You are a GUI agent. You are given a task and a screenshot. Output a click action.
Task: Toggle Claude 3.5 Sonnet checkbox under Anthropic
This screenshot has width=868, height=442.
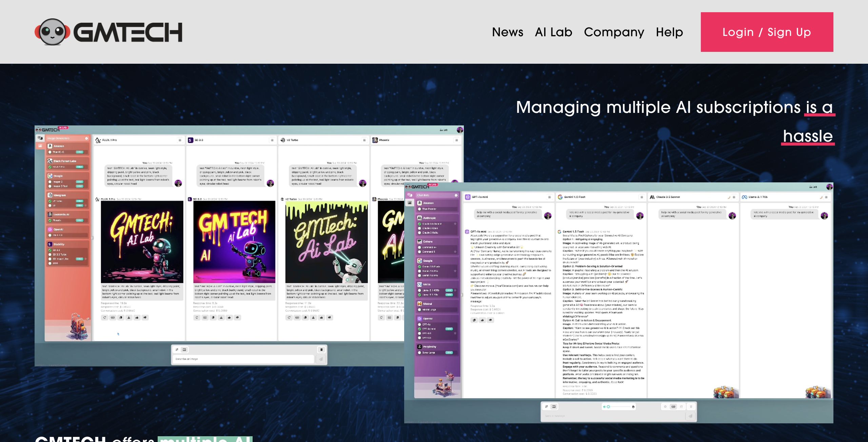click(419, 224)
